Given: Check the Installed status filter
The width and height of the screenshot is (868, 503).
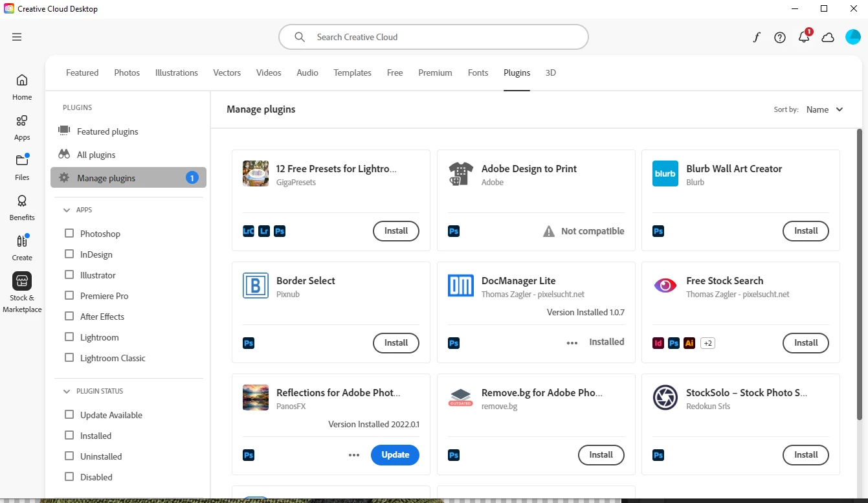Looking at the screenshot, I should [69, 435].
